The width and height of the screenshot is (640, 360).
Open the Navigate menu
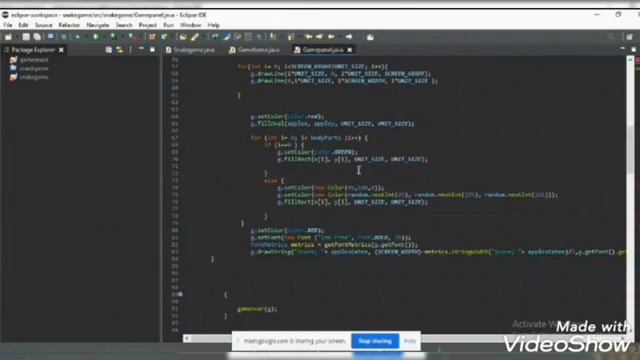[98, 25]
